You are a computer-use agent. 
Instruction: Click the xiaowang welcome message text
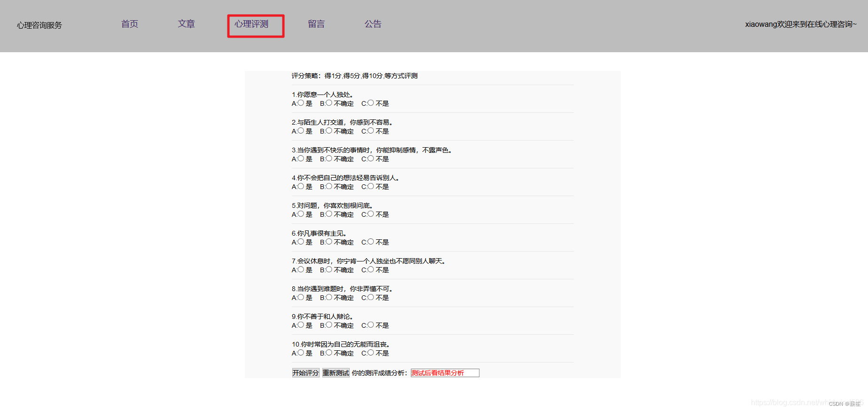point(801,24)
